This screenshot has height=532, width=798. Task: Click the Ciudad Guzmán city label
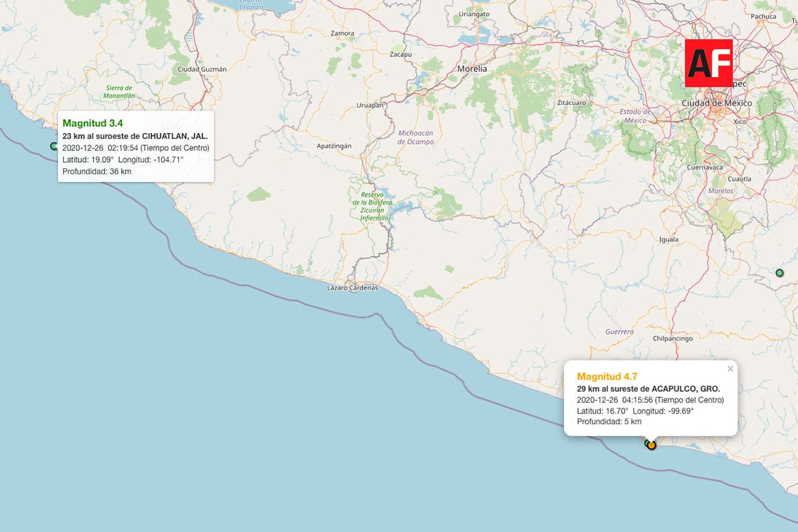coord(202,69)
